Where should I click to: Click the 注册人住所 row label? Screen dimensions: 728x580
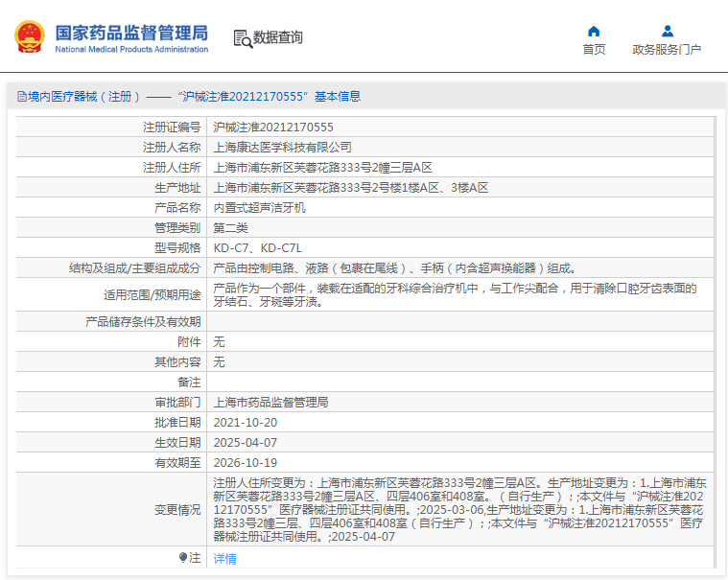pos(172,168)
